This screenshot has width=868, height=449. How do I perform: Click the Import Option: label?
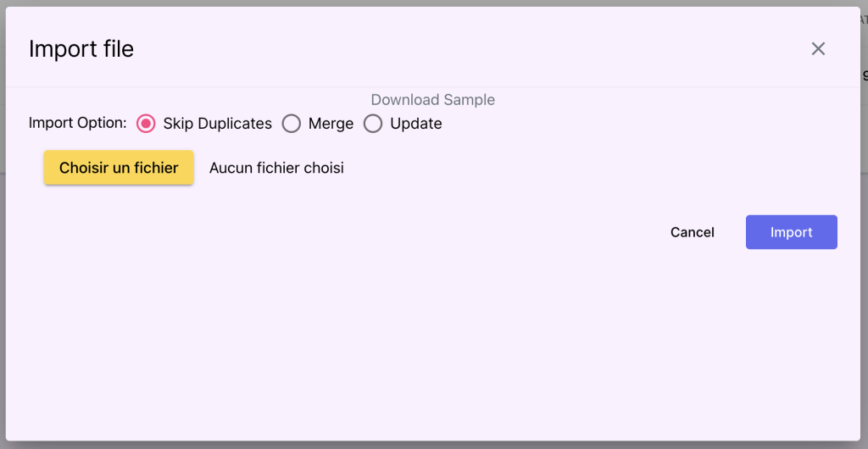coord(77,123)
